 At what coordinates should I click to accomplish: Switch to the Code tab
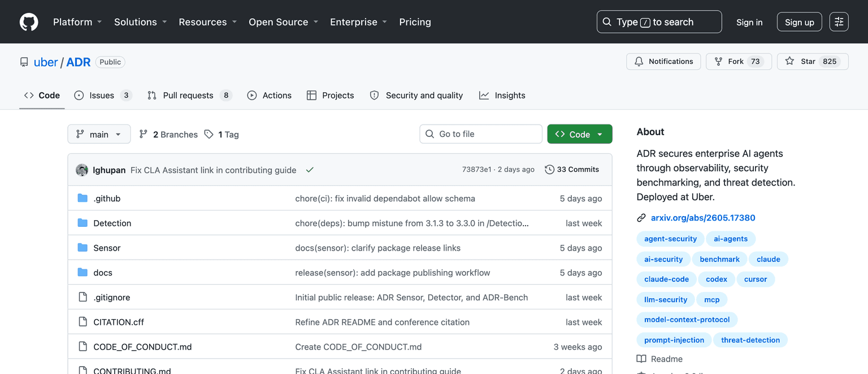tap(42, 95)
